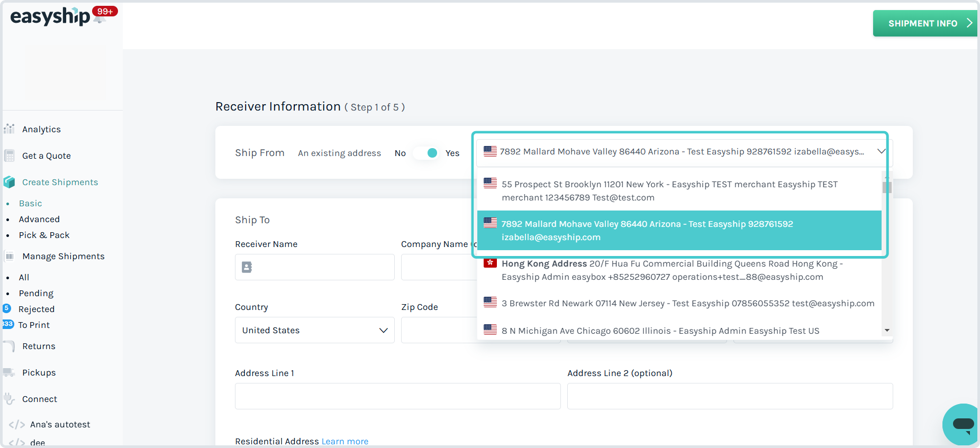Open the Advanced shipment creation menu item
The image size is (980, 448).
[39, 219]
